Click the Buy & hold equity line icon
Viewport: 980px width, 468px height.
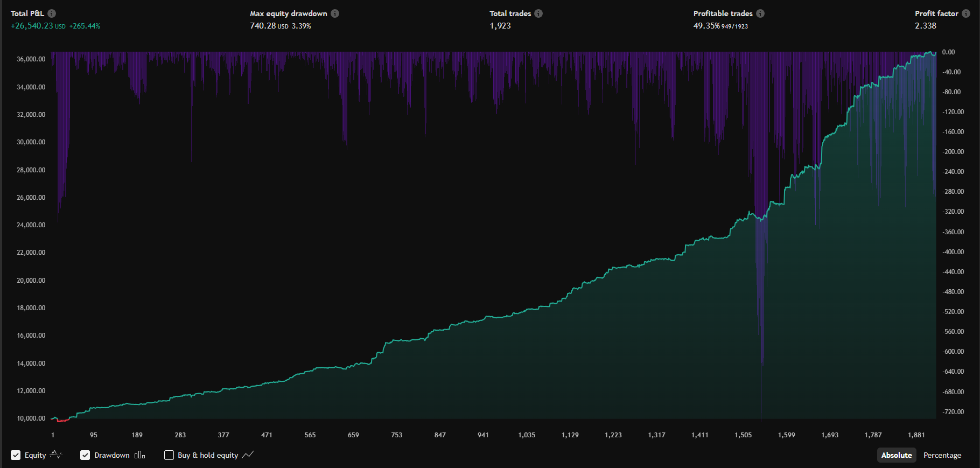(x=248, y=455)
